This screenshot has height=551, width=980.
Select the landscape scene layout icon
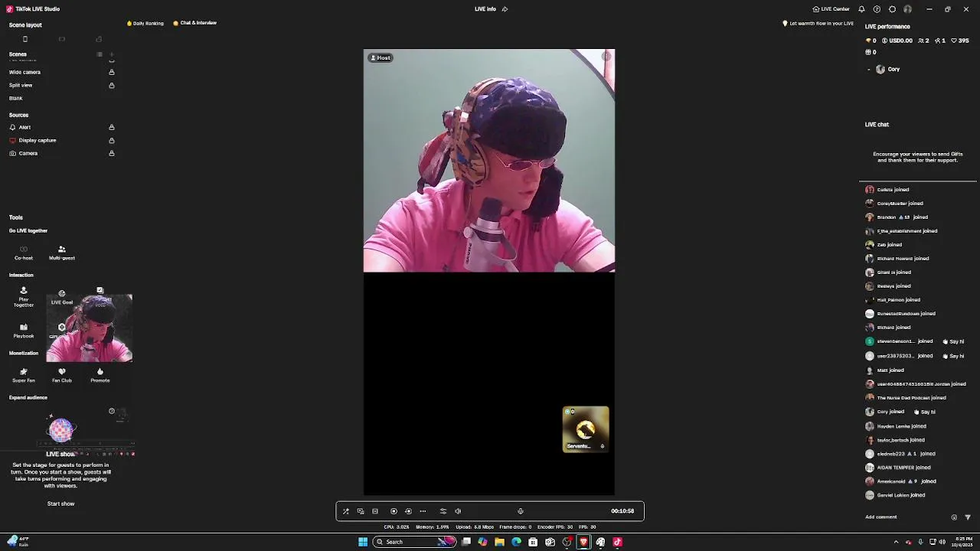coord(62,39)
